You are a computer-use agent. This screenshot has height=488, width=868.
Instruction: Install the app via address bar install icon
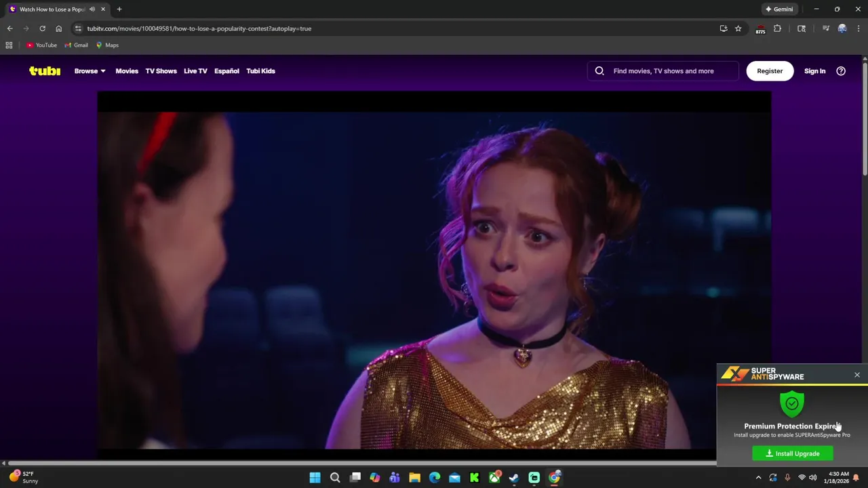(724, 28)
